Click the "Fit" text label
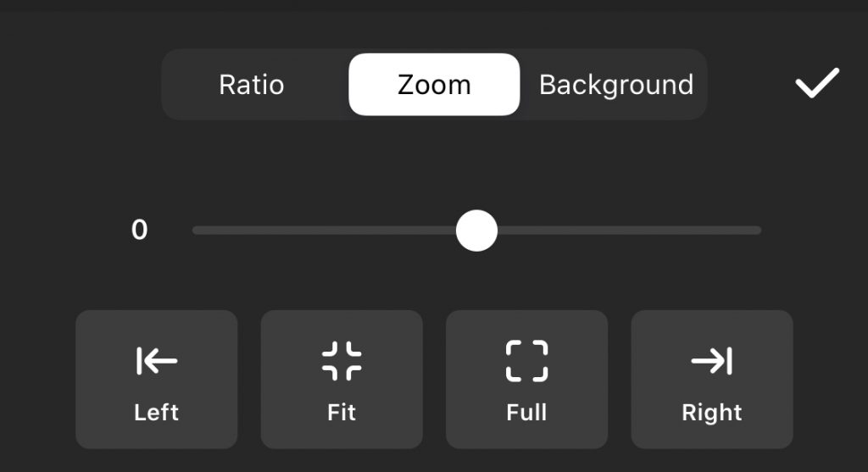 tap(342, 413)
